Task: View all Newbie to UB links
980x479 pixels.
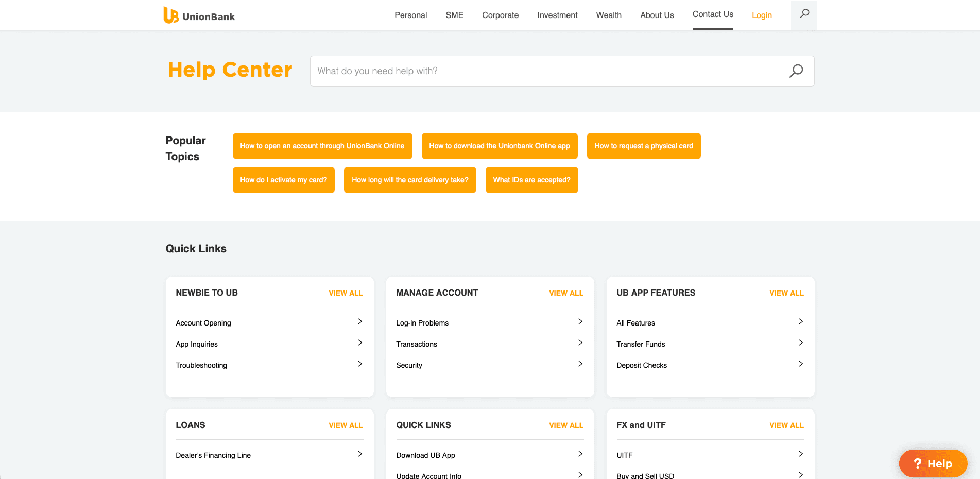Action: tap(346, 293)
